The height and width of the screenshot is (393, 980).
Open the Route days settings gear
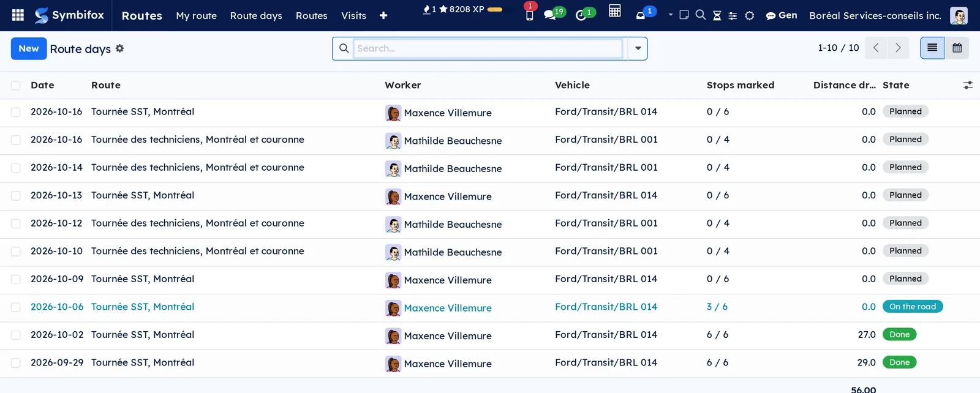[x=119, y=48]
